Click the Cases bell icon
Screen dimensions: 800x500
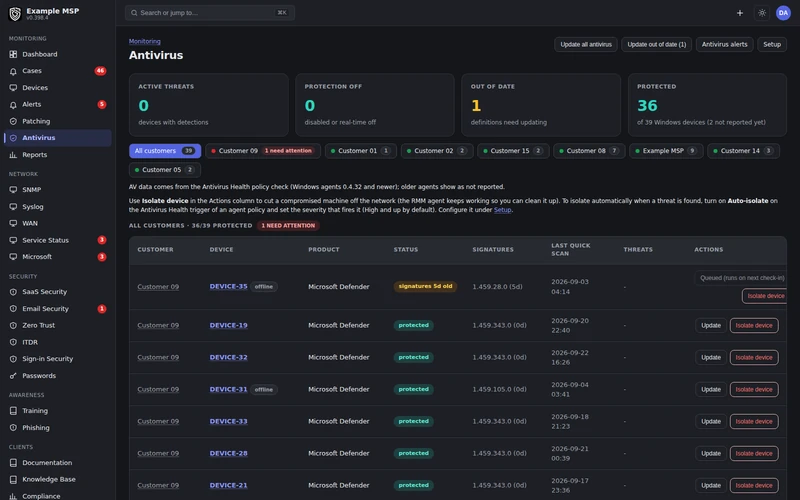pos(13,71)
